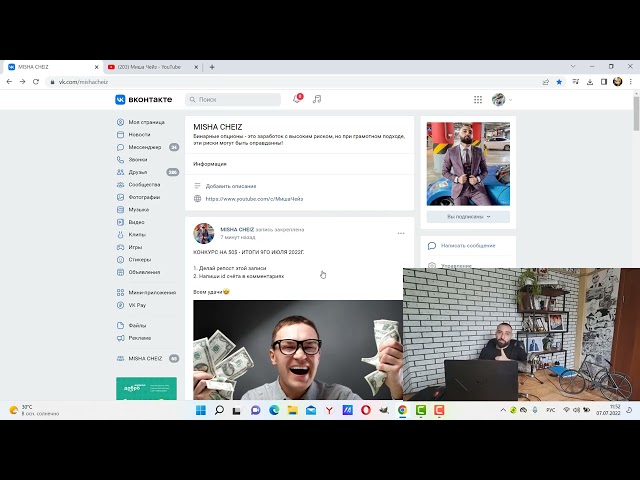The image size is (640, 480).
Task: Click Написать сообщение button
Action: 467,245
